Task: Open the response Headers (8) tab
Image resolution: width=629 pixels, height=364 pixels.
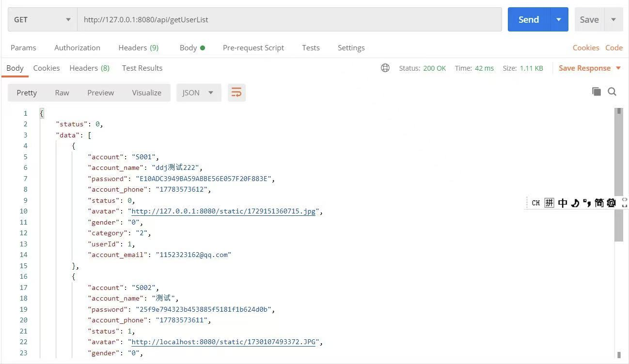Action: tap(89, 68)
